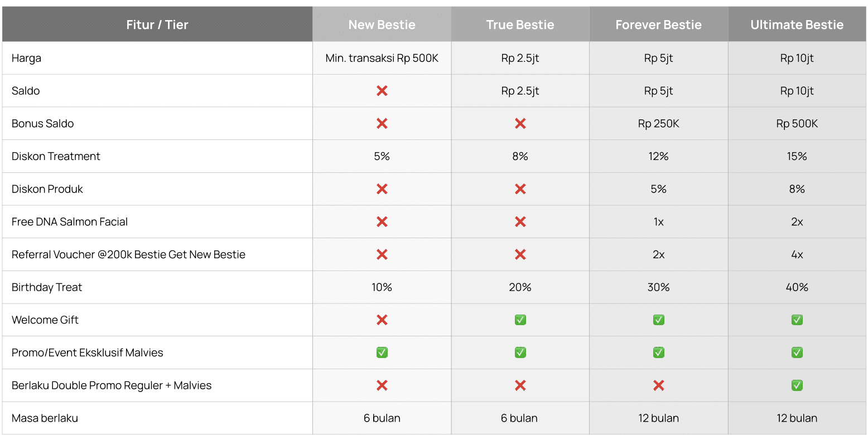Click the red X for New Bestie Saldo

pyautogui.click(x=382, y=90)
